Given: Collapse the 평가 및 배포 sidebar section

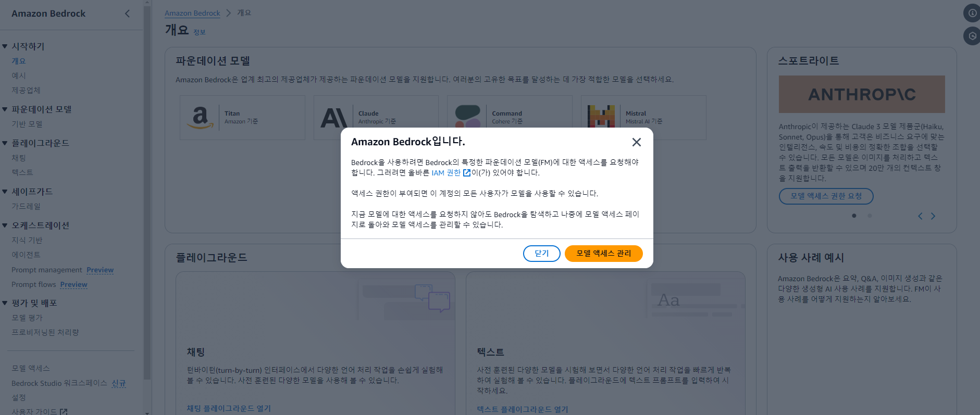Looking at the screenshot, I should [5, 303].
